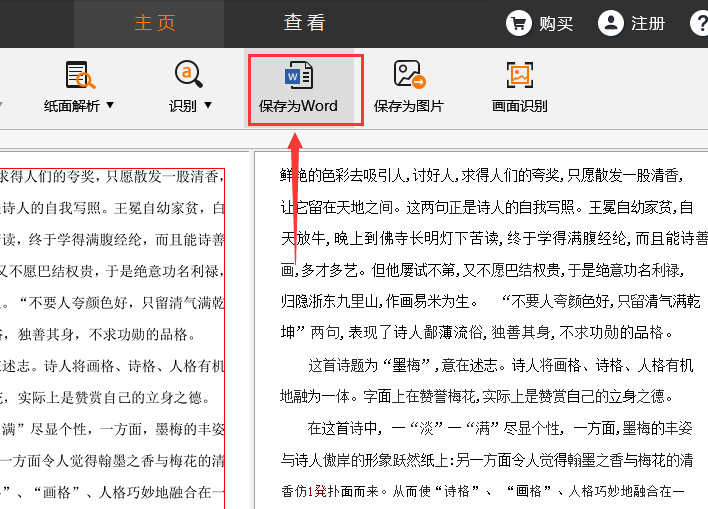The height and width of the screenshot is (509, 708).
Task: Select the 画面识别 screen recognition icon
Action: 519,76
